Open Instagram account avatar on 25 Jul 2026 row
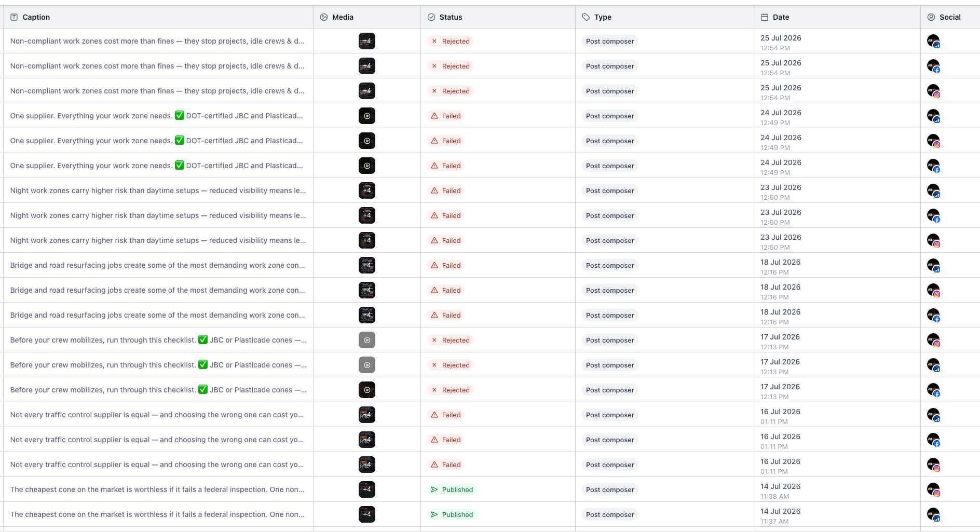 coord(933,91)
